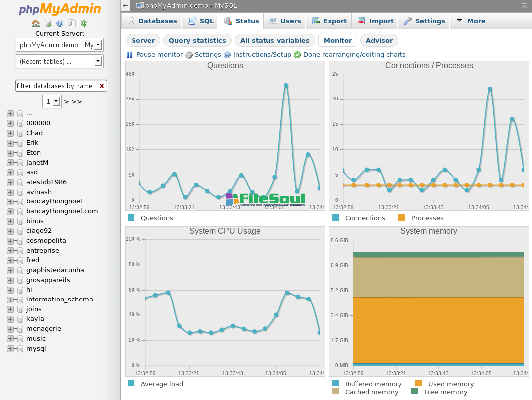Click the log out icon beside Home
Viewport: 532px width, 400px height.
pyautogui.click(x=48, y=23)
